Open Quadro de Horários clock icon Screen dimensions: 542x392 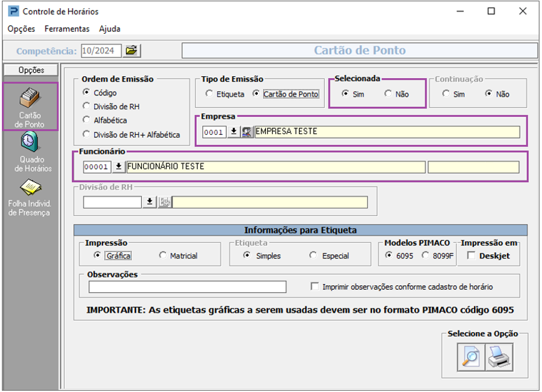31,143
